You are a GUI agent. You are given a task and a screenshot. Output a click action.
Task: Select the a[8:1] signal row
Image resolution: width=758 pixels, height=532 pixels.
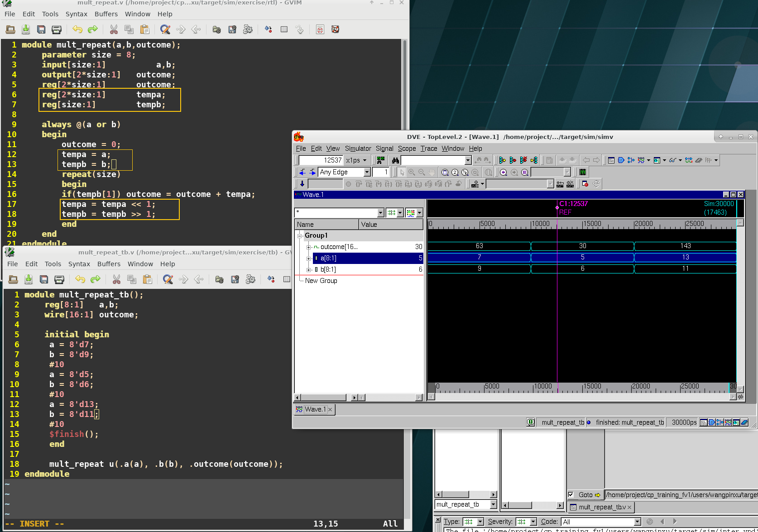[x=368, y=258]
